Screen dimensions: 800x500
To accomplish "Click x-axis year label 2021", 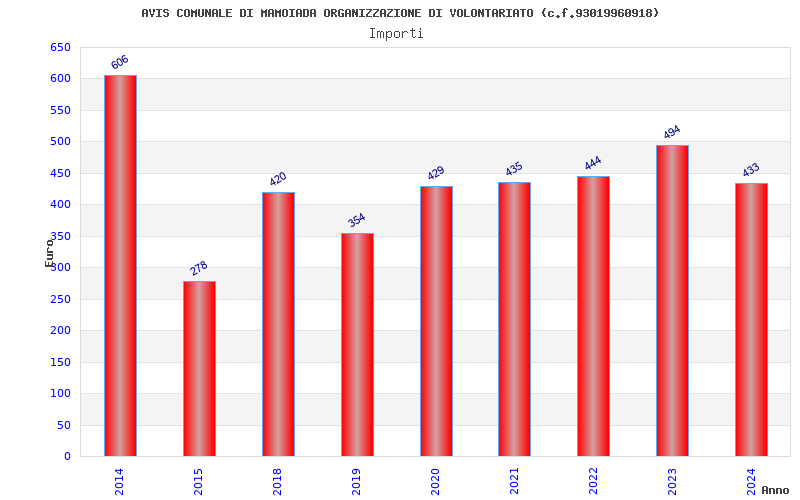I will 514,482.
